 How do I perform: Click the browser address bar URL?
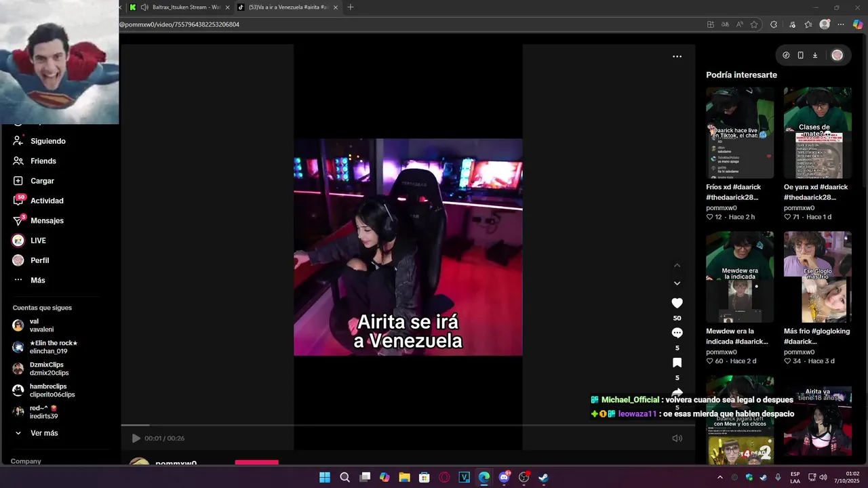179,24
